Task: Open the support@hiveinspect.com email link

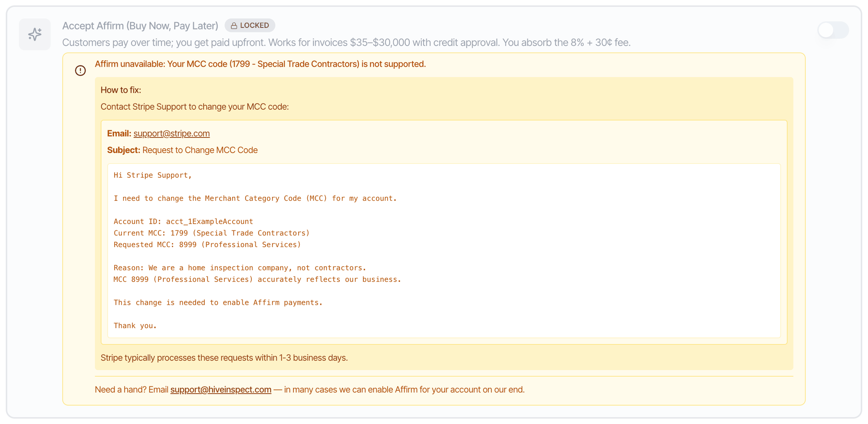Action: pos(221,390)
